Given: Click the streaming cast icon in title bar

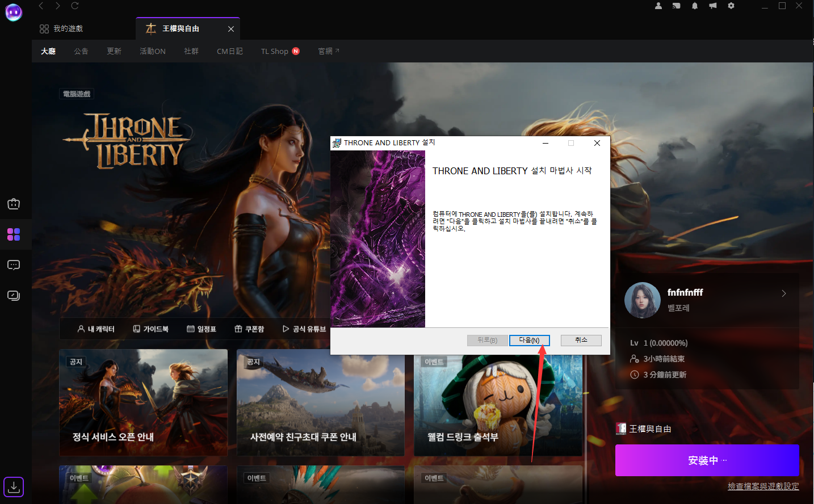Looking at the screenshot, I should click(676, 6).
